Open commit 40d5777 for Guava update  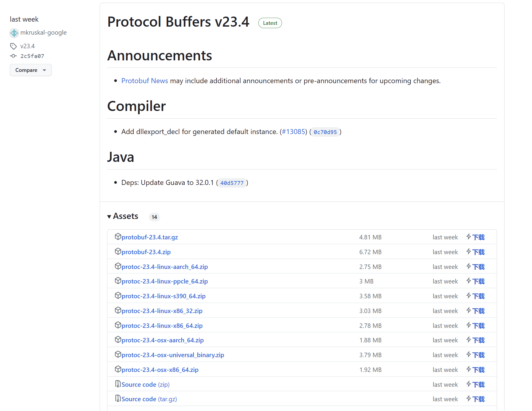(232, 183)
